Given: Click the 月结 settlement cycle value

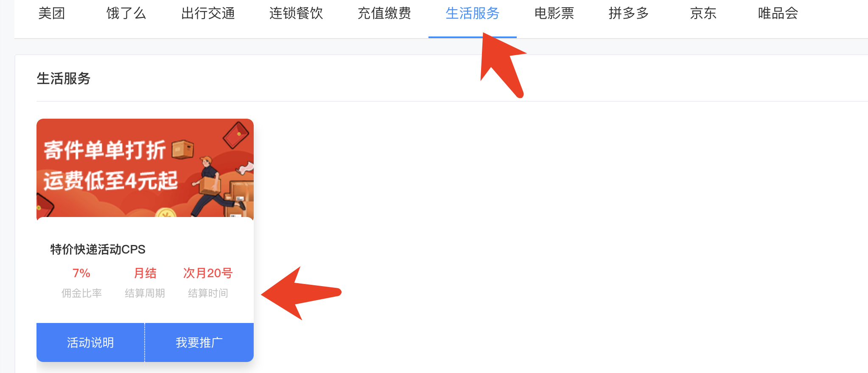Looking at the screenshot, I should (145, 273).
